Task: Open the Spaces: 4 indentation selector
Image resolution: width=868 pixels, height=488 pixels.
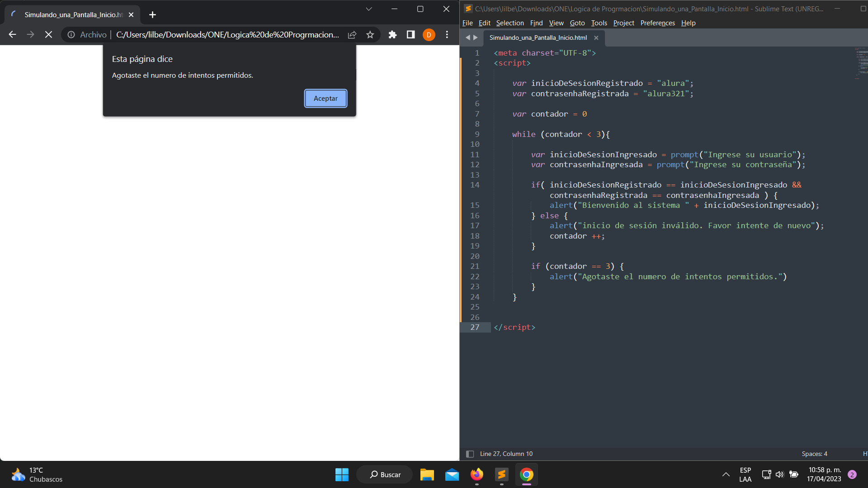Action: 814,454
